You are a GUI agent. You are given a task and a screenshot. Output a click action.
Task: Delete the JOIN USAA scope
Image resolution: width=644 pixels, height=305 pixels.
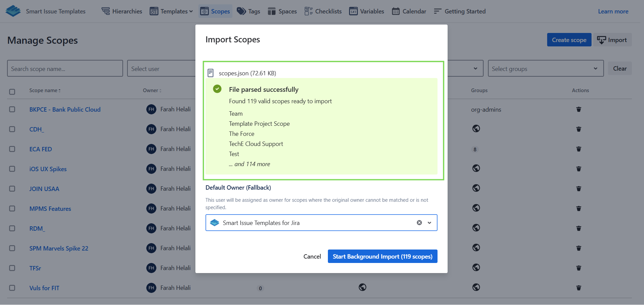578,189
